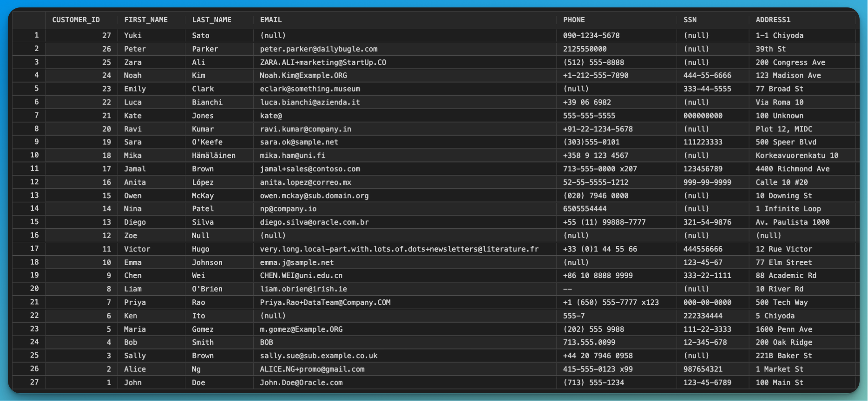
Task: Select the first name cell 'Yuki'
Action: click(132, 35)
